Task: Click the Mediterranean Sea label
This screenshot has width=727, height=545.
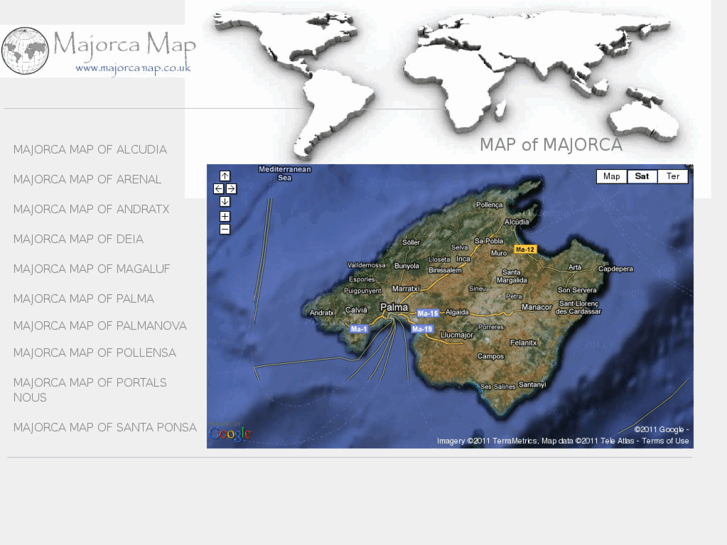Action: pyautogui.click(x=285, y=173)
